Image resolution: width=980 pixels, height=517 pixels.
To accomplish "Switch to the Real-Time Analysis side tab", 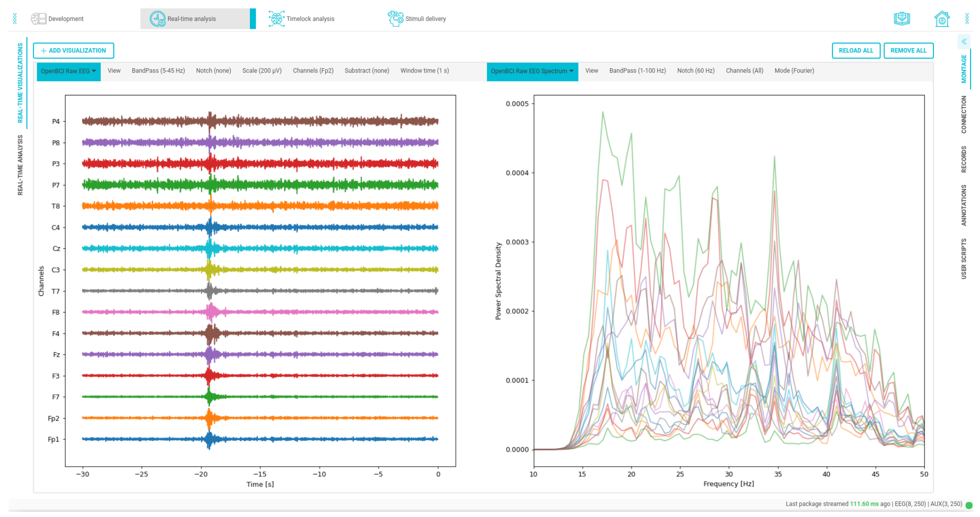I will (20, 165).
